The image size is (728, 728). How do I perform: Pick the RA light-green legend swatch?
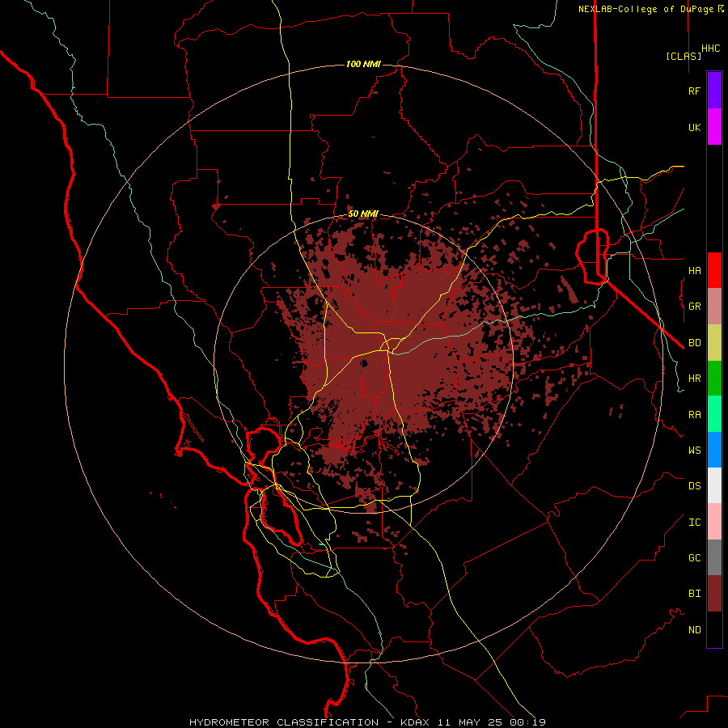click(x=714, y=414)
